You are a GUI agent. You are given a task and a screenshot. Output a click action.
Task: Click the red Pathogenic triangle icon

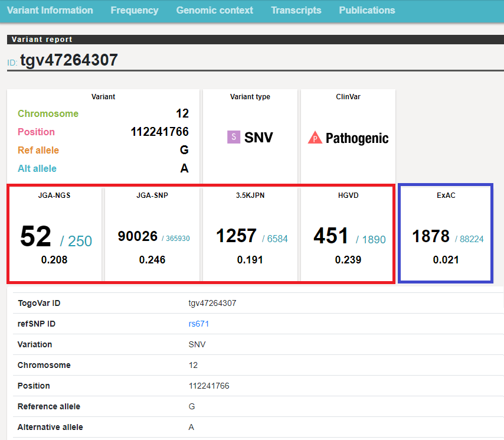315,138
